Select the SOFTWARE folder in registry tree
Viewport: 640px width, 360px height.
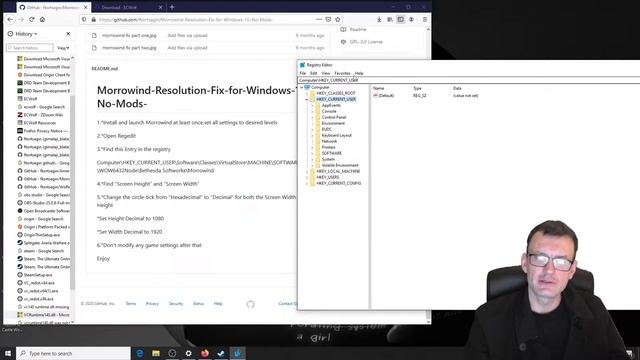pos(331,153)
